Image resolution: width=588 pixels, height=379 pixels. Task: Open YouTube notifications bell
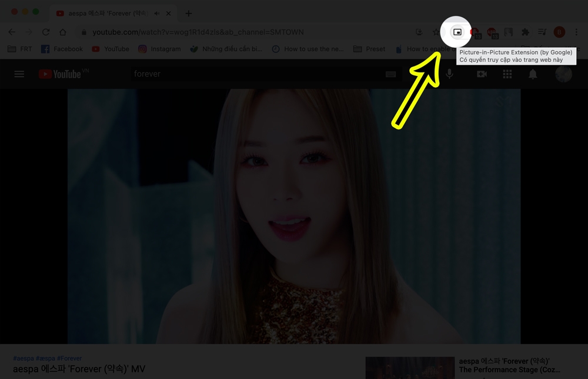(x=534, y=74)
